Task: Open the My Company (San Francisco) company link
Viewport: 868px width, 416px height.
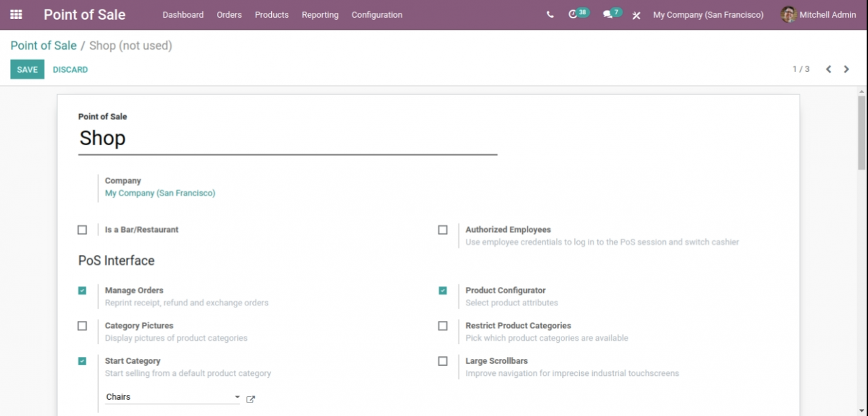Action: coord(160,193)
